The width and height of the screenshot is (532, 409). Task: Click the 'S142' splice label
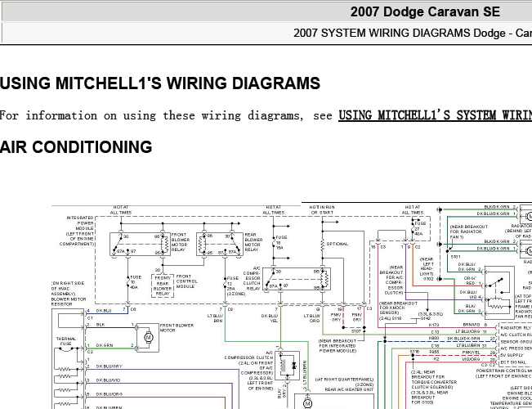tap(426, 318)
